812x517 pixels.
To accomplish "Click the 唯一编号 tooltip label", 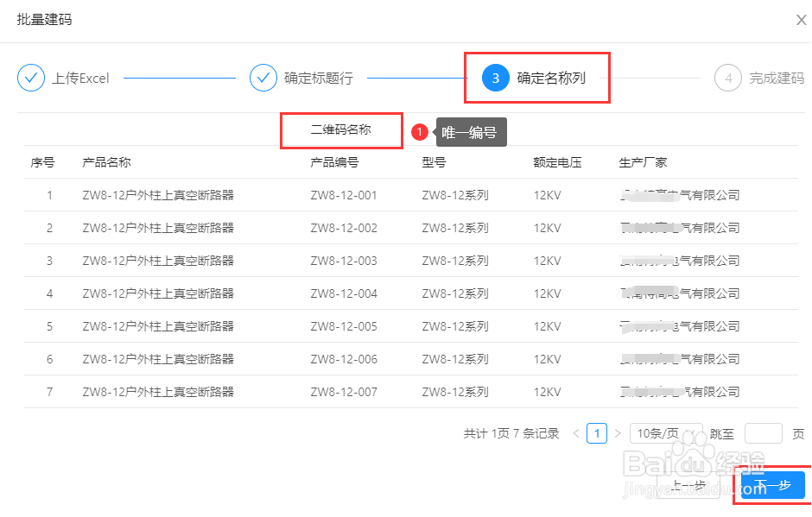I will 472,132.
